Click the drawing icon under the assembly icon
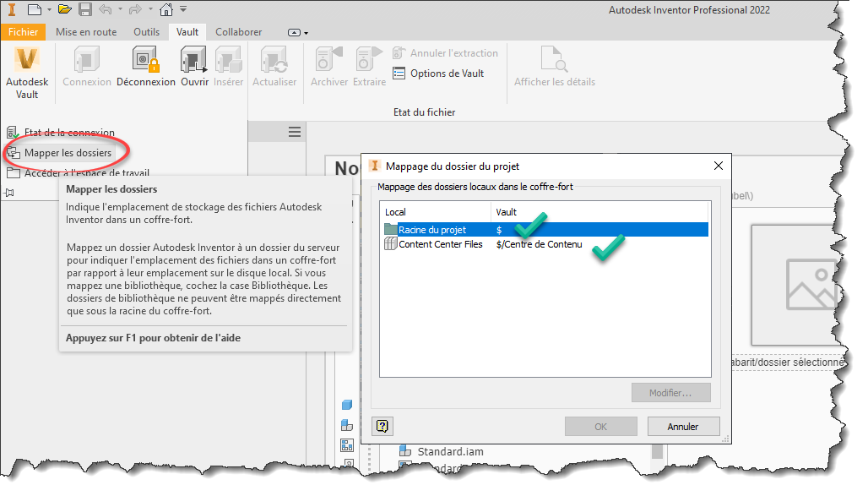The width and height of the screenshot is (868, 496). click(x=347, y=445)
